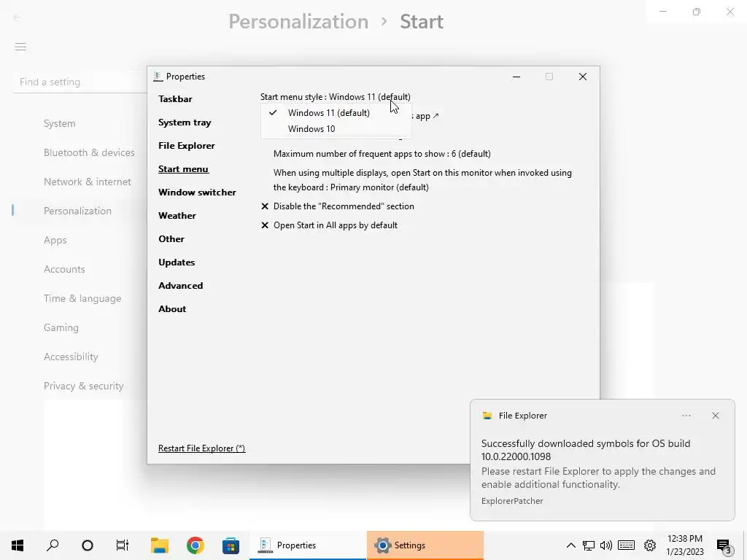The width and height of the screenshot is (747, 560).
Task: Minimize the Properties window
Action: 516,77
